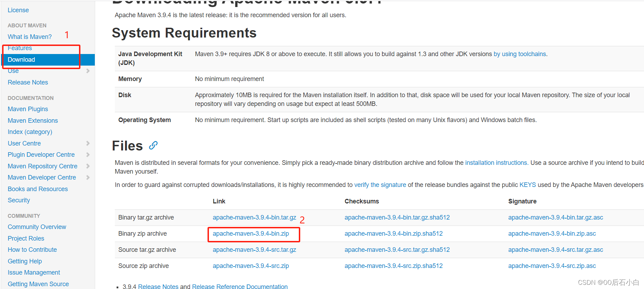Open Getting Maven Source page
The width and height of the screenshot is (644, 289).
[x=38, y=284]
